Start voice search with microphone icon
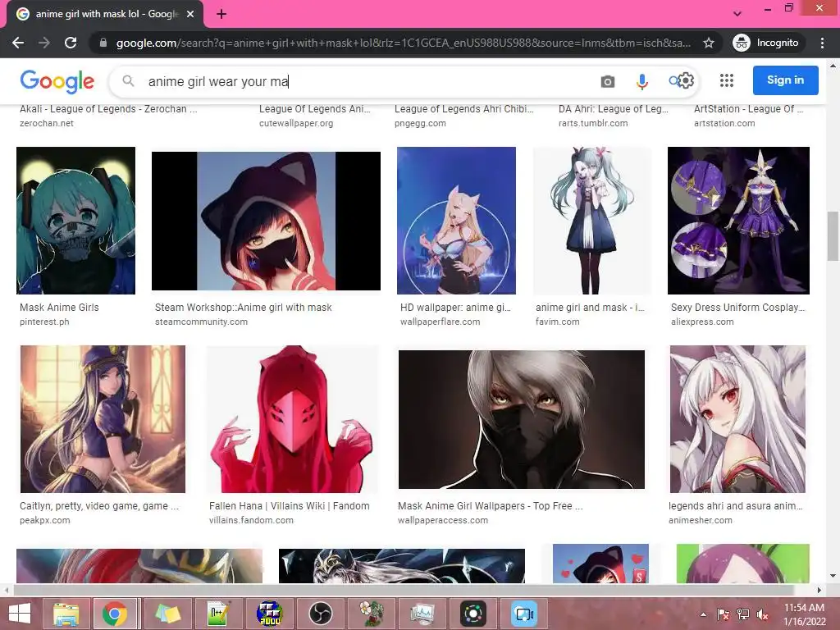 click(x=641, y=81)
